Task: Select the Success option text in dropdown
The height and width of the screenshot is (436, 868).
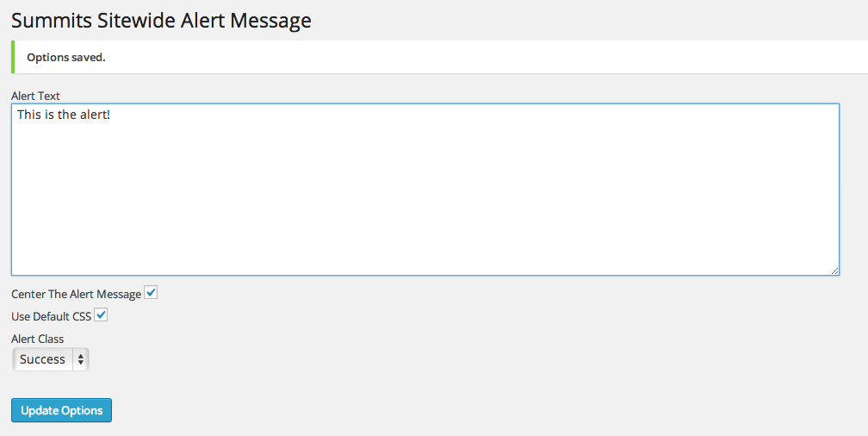Action: click(43, 359)
